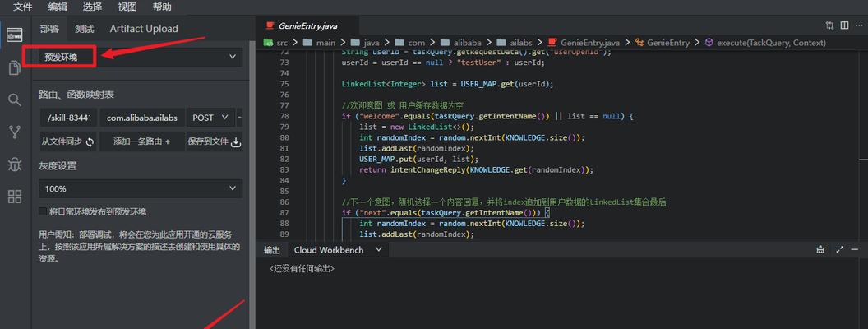Open the source control branch icon
The height and width of the screenshot is (329, 868).
pos(15,132)
